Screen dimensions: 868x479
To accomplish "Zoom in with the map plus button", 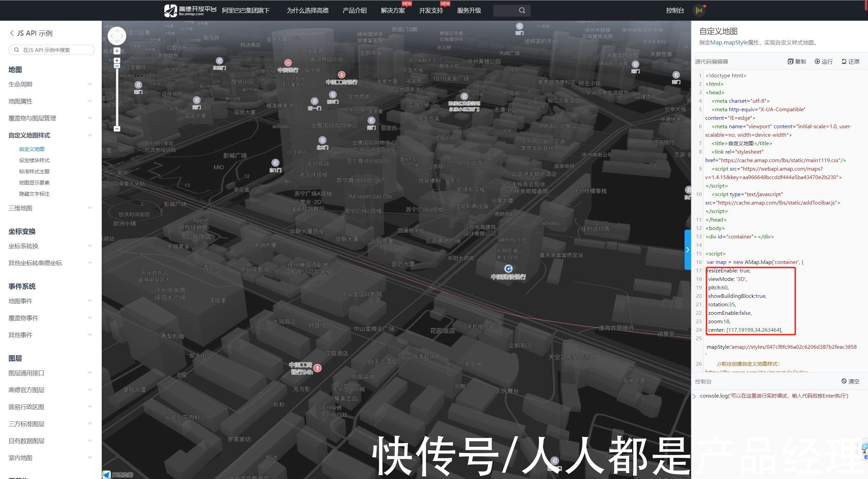I will pyautogui.click(x=117, y=60).
